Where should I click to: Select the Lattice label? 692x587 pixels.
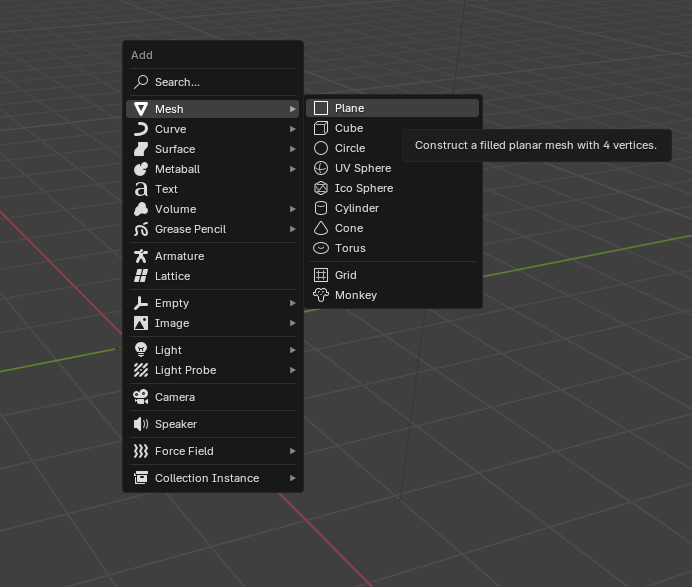[x=173, y=276]
